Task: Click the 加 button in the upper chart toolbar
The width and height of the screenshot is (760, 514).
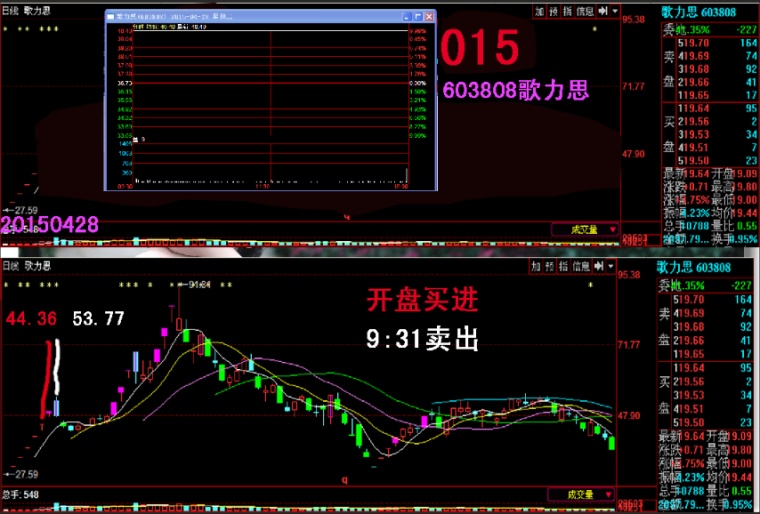Action: [539, 11]
